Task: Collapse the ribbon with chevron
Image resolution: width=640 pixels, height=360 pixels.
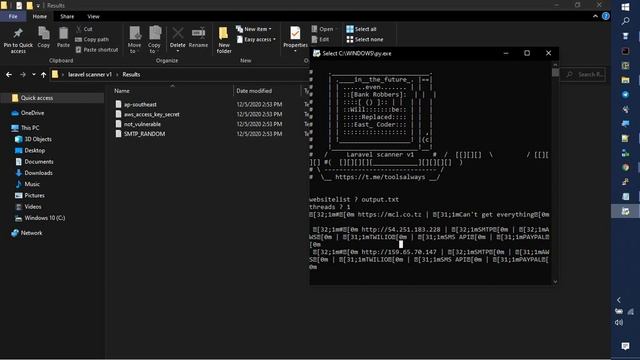Action: tap(595, 16)
